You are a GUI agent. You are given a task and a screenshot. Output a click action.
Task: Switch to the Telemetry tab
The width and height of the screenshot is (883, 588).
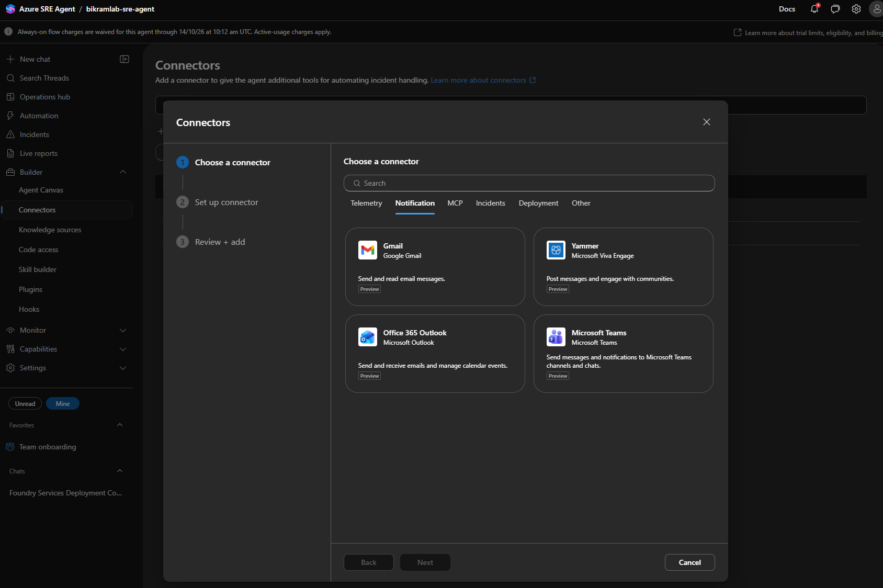tap(366, 203)
